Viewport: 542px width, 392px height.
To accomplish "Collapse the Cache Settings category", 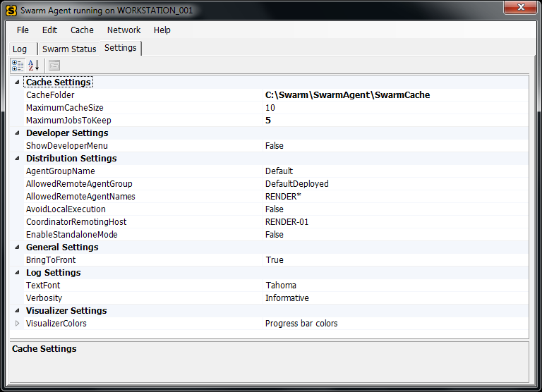I will pyautogui.click(x=17, y=82).
